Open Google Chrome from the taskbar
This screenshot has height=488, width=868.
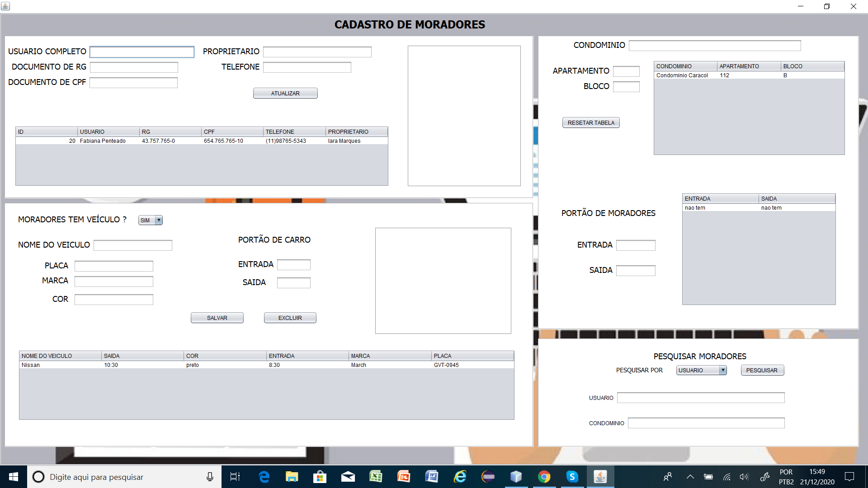[544, 477]
